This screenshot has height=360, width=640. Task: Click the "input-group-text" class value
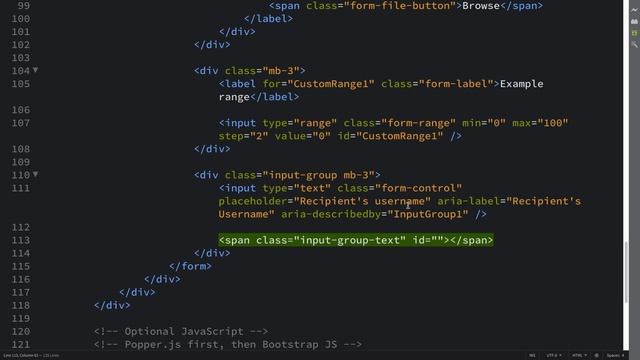(349, 240)
